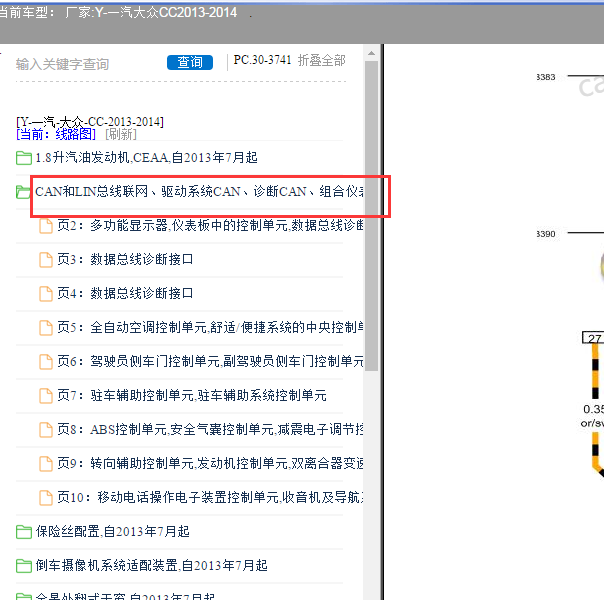This screenshot has height=600, width=604.
Task: Click the [Y-一汽-大众-CC-2013-2014] heading text
Action: click(x=90, y=122)
